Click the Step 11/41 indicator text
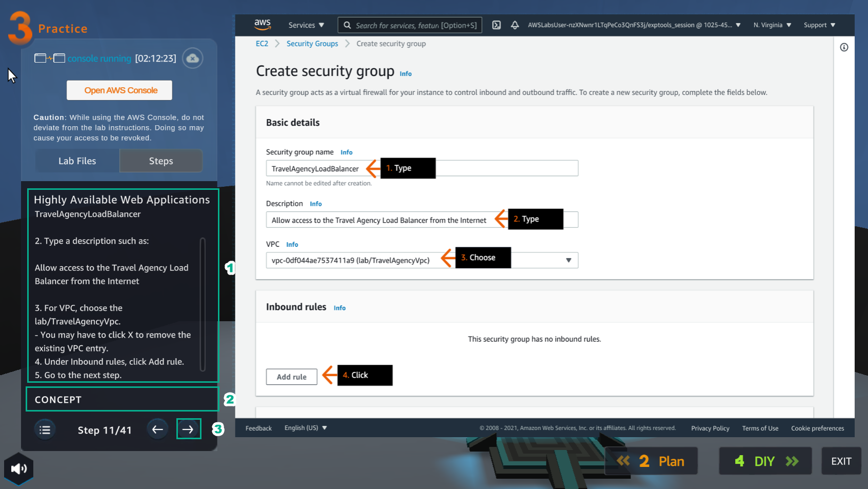Viewport: 868px width, 489px height. (x=105, y=430)
